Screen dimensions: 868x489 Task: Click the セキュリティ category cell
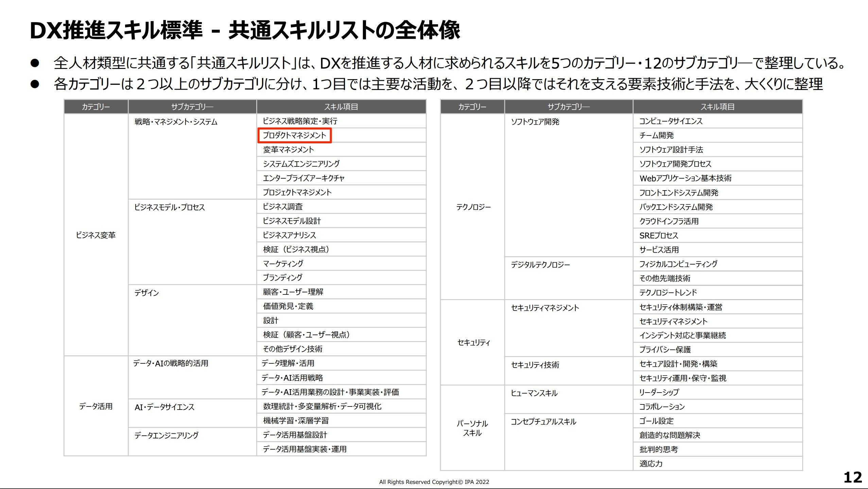pos(473,343)
